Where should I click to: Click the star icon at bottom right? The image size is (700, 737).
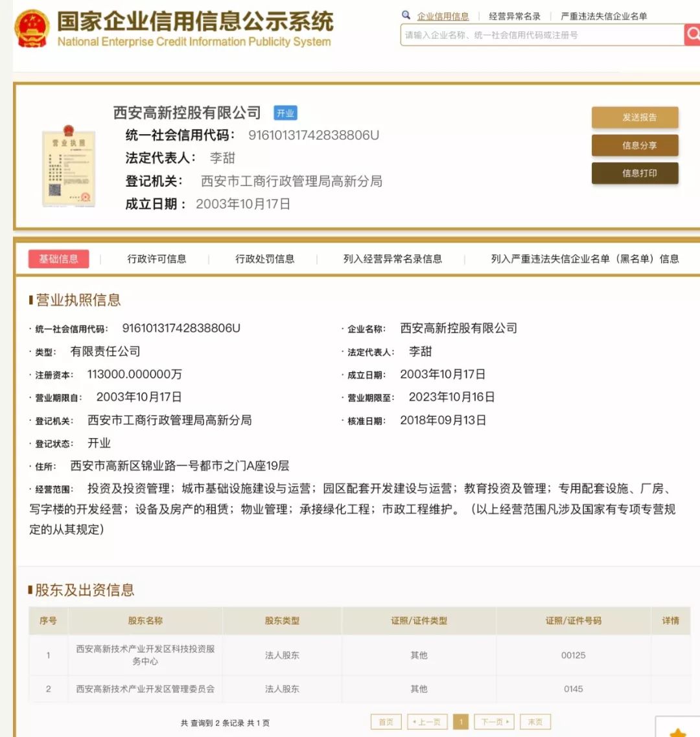[x=677, y=732]
